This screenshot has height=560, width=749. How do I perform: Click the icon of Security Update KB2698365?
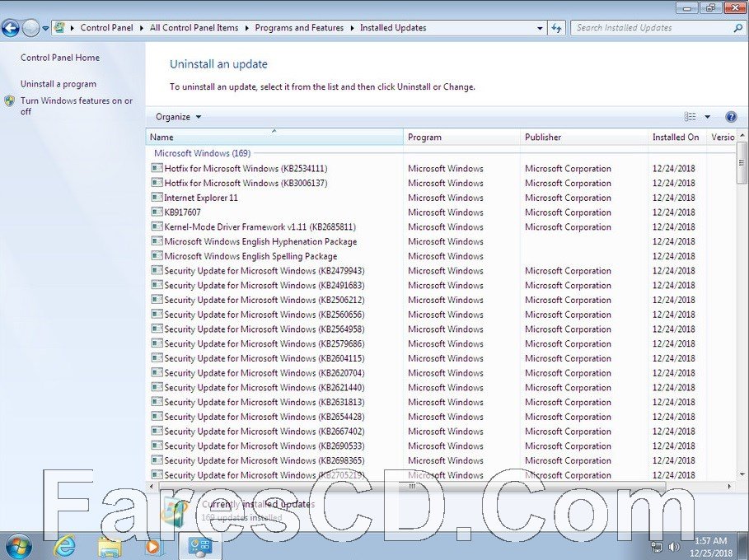(x=157, y=460)
